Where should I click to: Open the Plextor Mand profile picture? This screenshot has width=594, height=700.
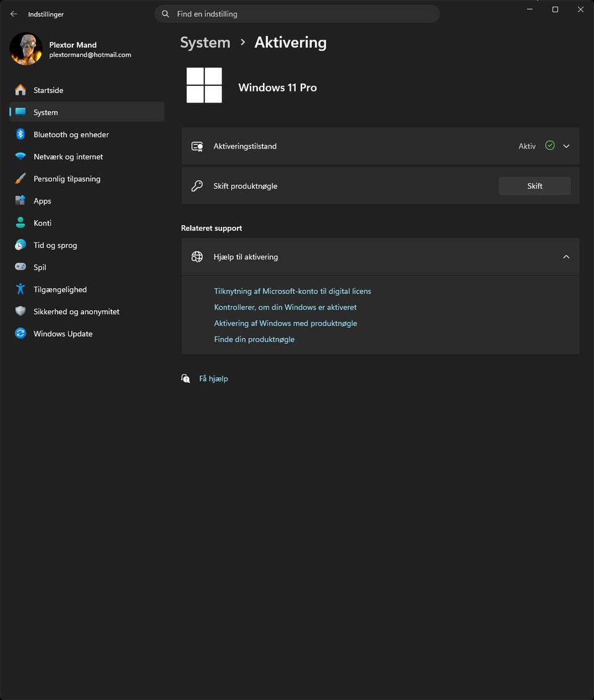(x=26, y=49)
